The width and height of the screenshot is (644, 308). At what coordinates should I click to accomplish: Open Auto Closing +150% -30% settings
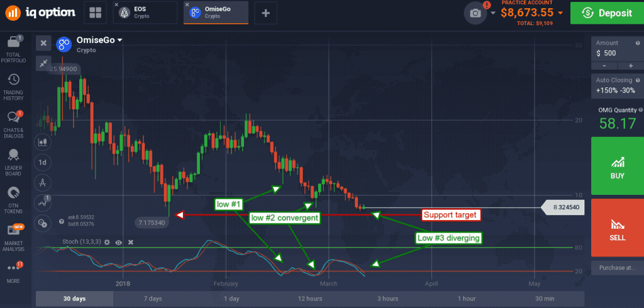(x=618, y=86)
